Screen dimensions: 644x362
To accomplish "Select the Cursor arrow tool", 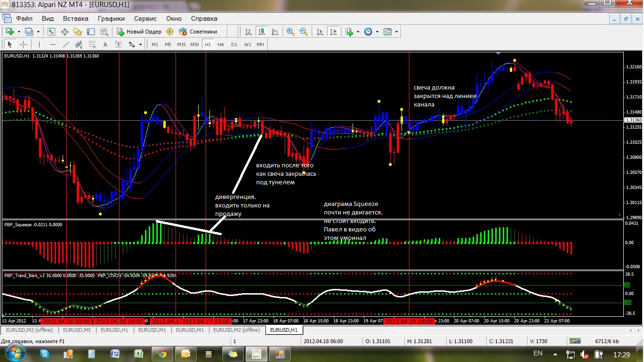I will point(10,44).
